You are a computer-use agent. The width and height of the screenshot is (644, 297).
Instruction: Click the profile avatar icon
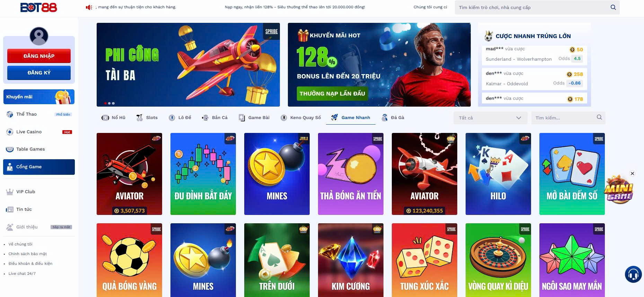tap(39, 36)
